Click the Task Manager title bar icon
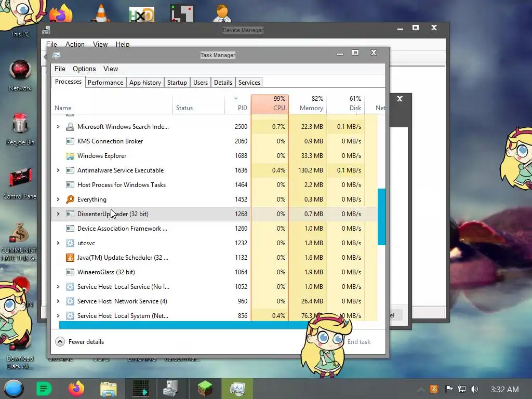This screenshot has height=399, width=532. click(56, 55)
